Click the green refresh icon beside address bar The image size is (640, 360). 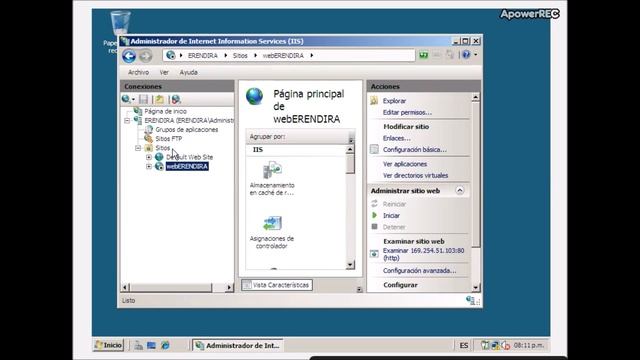(424, 55)
